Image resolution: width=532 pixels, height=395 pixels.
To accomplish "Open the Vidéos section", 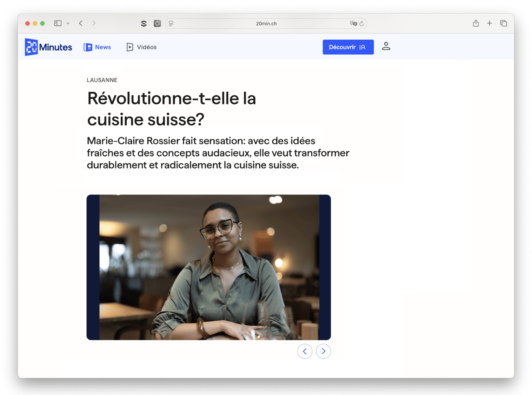I will click(141, 47).
